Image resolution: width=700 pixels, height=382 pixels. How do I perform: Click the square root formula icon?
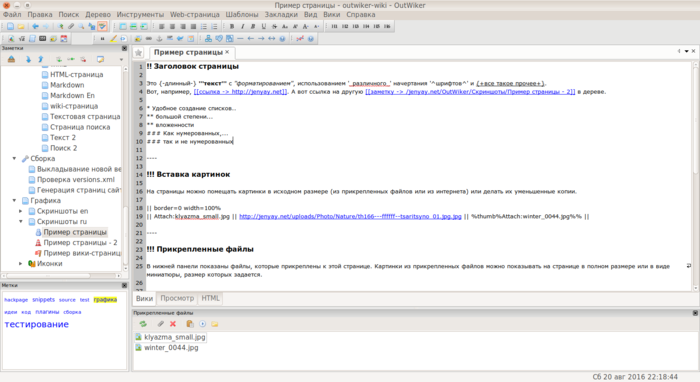pos(21,38)
